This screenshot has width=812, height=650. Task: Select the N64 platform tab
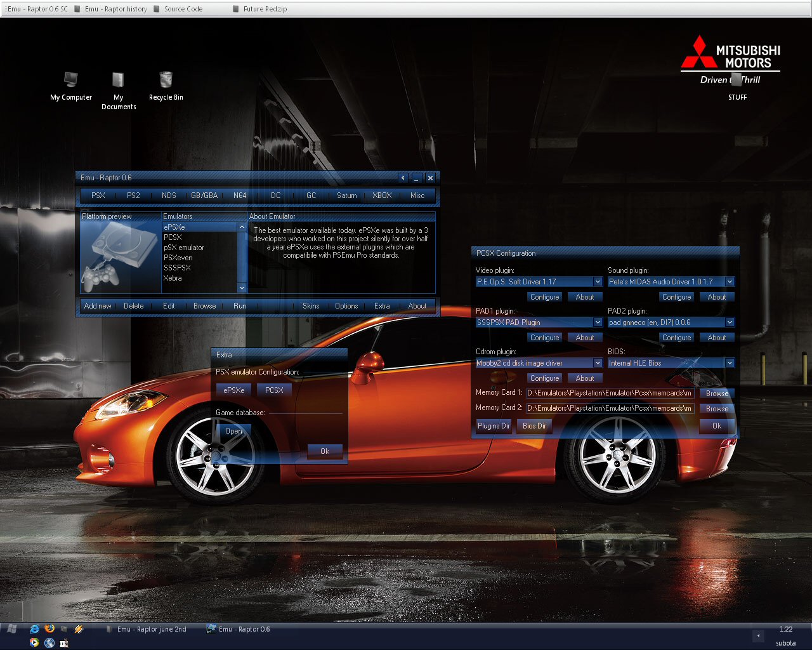pos(240,196)
